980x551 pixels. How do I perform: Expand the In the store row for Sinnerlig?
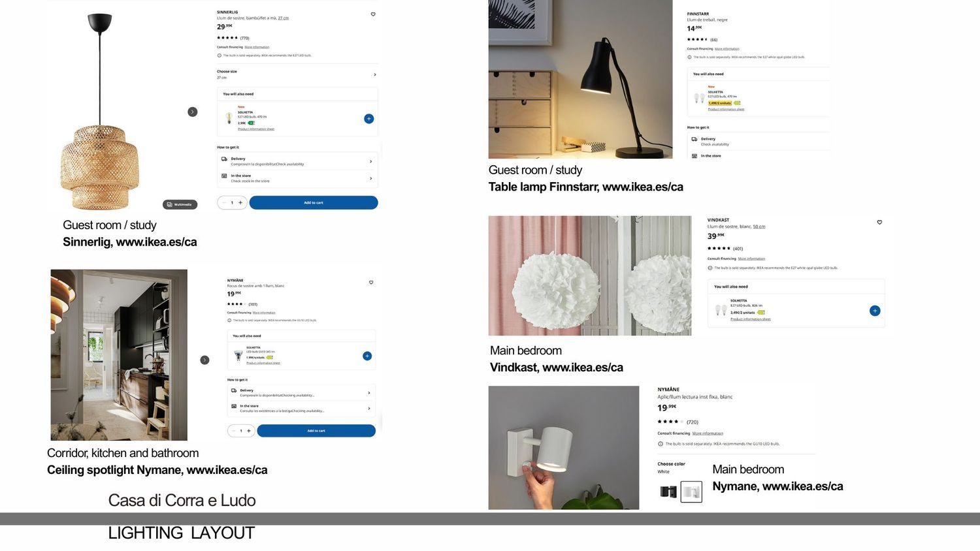tap(297, 178)
